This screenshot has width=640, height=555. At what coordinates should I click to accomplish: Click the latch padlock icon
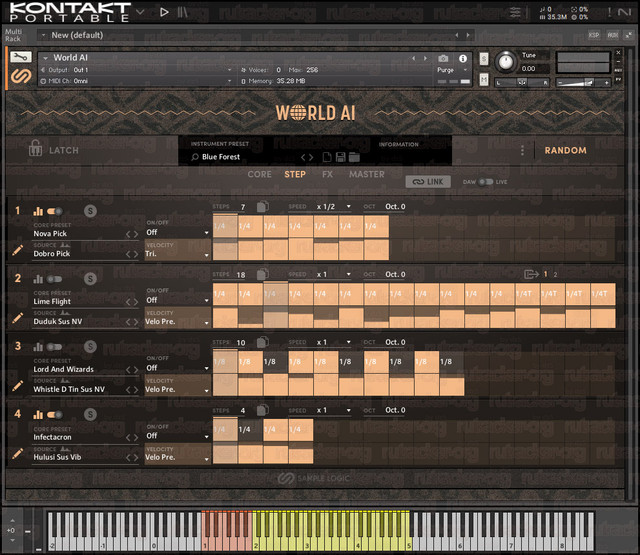coord(36,148)
